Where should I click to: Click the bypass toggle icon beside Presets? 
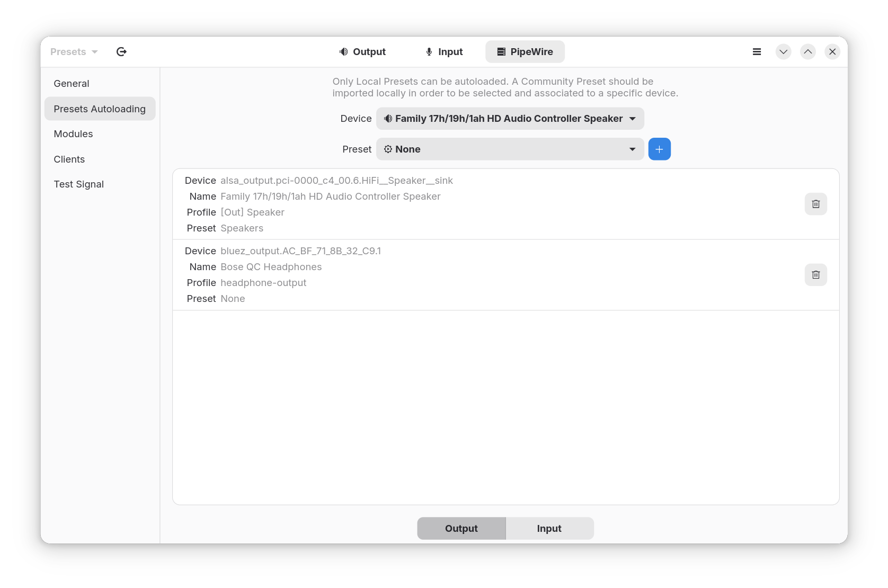click(x=121, y=52)
